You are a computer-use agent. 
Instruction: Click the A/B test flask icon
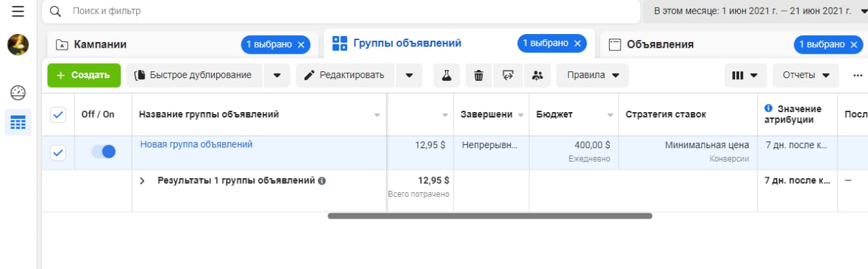[x=446, y=75]
